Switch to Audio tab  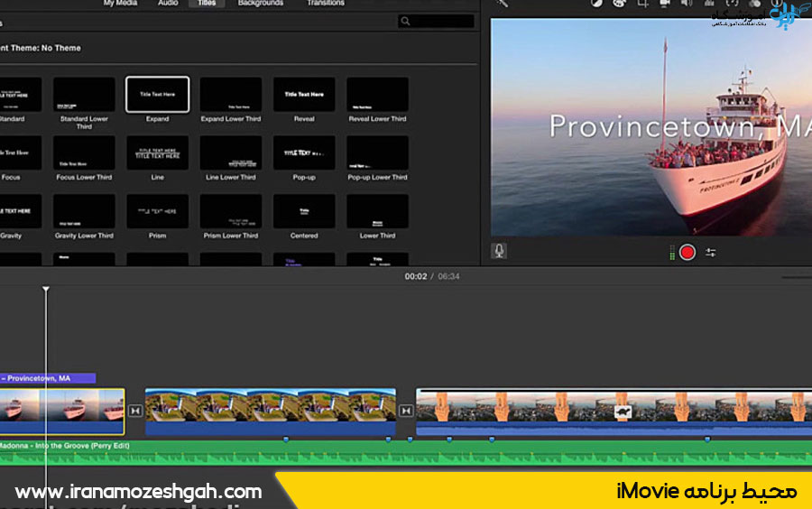168,3
